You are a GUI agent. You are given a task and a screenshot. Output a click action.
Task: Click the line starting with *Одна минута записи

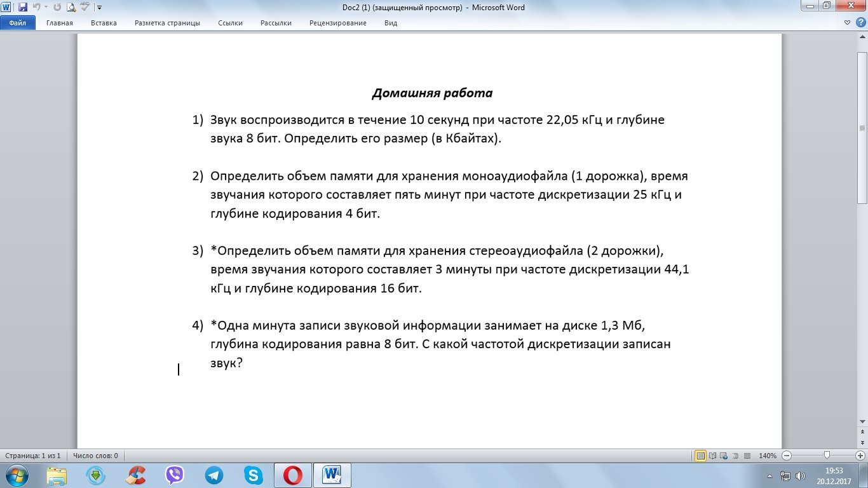pos(428,326)
